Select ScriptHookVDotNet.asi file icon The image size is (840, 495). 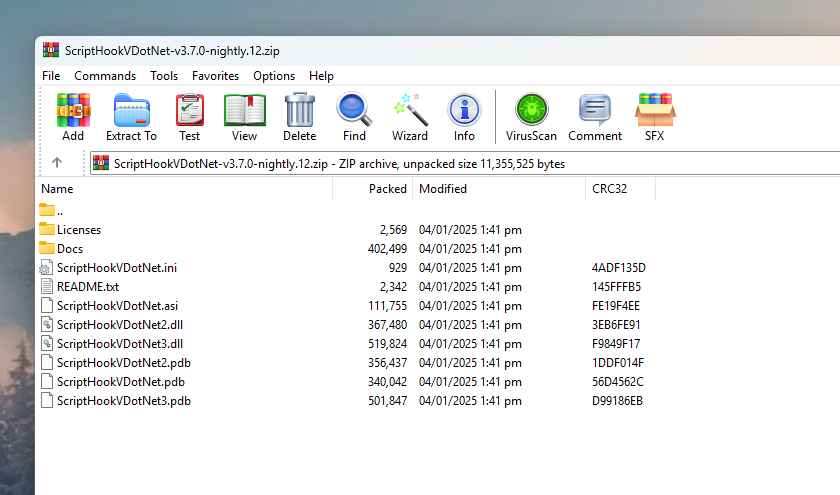coord(47,305)
